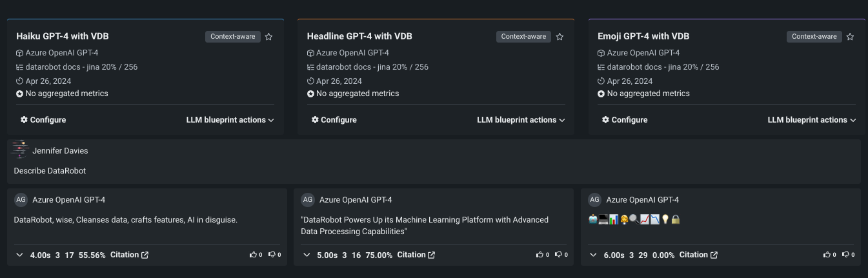This screenshot has height=278, width=868.
Task: Thumbs down the headline response
Action: pyautogui.click(x=558, y=255)
